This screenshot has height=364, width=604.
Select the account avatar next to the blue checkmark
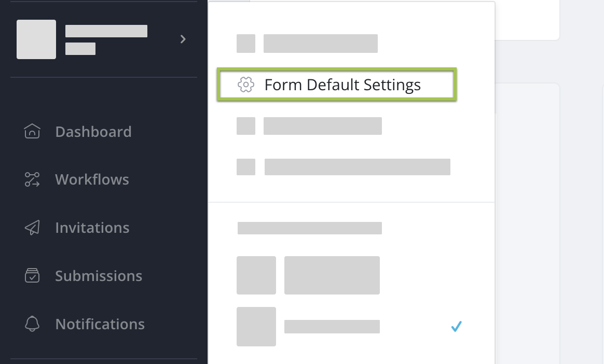256,327
